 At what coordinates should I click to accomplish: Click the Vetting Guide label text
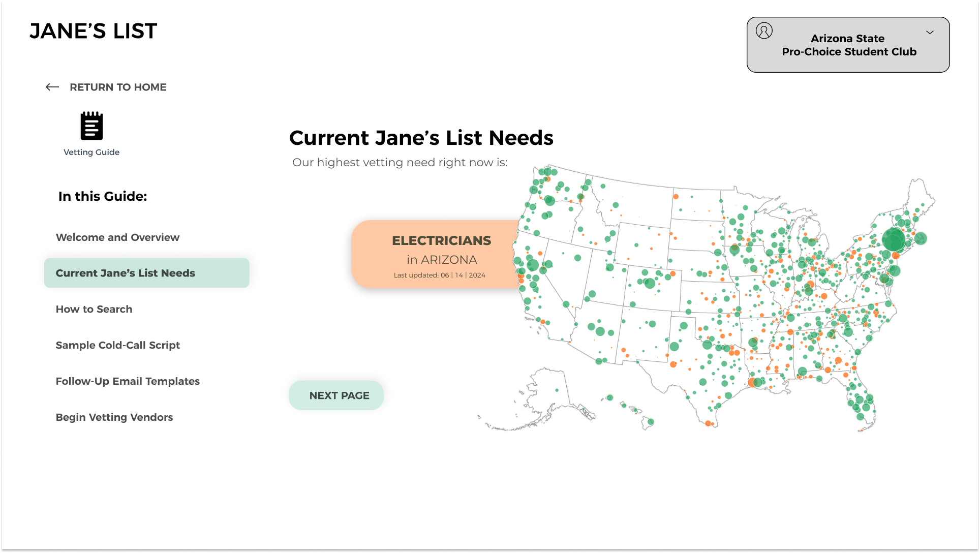[91, 152]
